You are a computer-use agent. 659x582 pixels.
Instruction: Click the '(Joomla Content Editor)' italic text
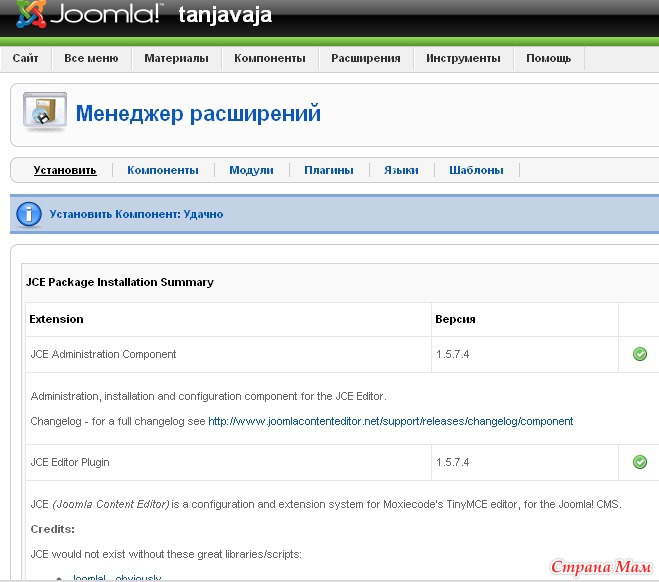pyautogui.click(x=111, y=504)
